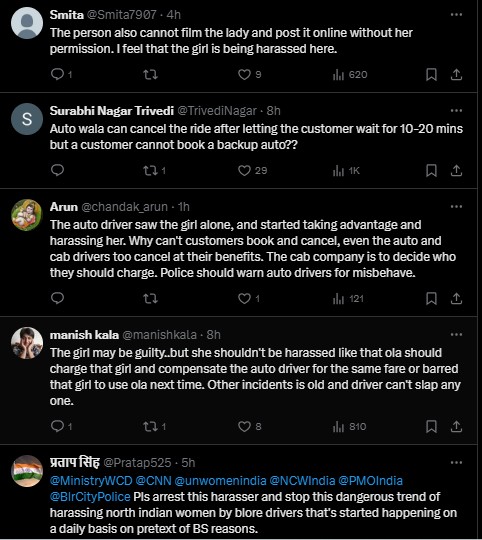Like Surabhi Nagar Trivedi's tweet
This screenshot has width=482, height=540.
tap(244, 170)
